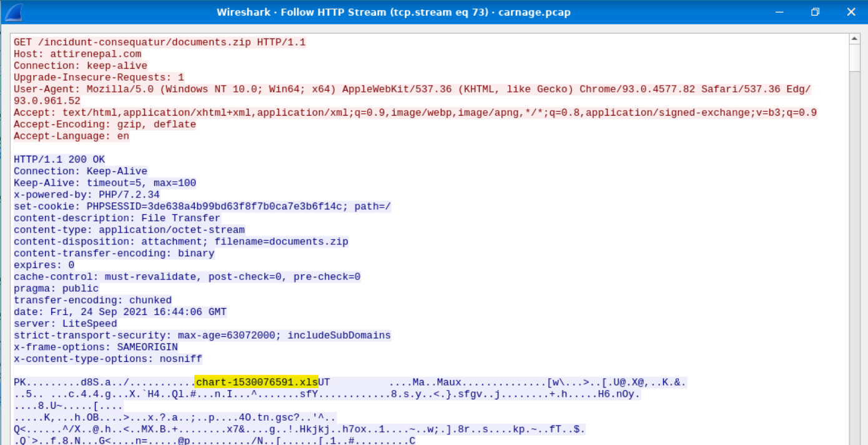This screenshot has height=445, width=868.
Task: Click the set-cookie PHPSESSID line
Action: [202, 206]
